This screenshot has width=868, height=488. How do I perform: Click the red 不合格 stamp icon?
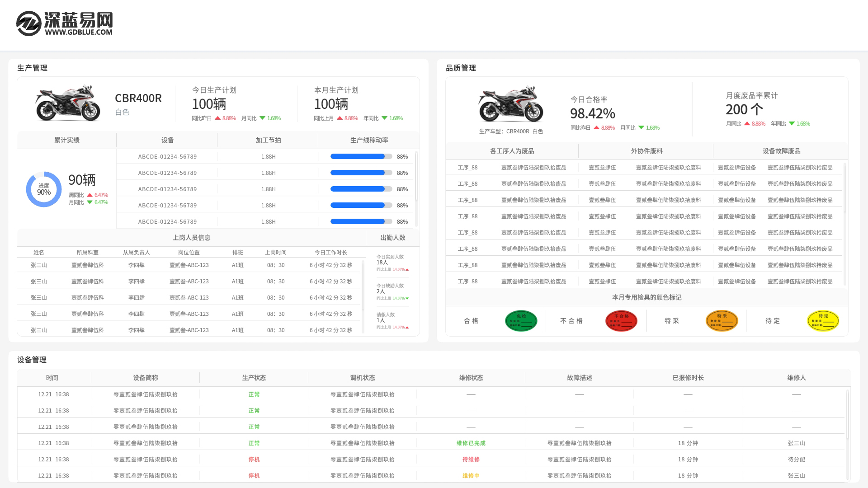(622, 321)
